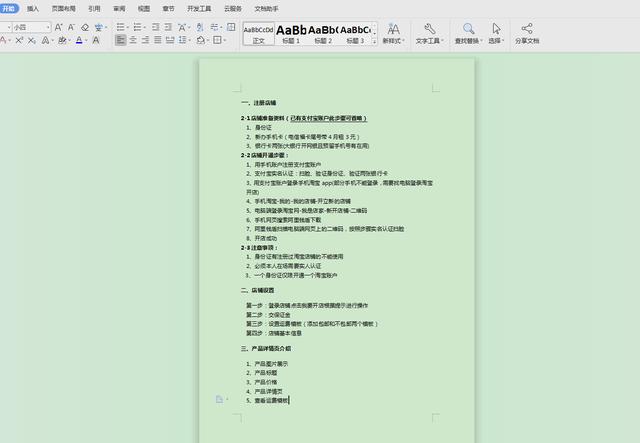Click the character border A icon
Screen dimensions: 640x443
pyautogui.click(x=96, y=40)
